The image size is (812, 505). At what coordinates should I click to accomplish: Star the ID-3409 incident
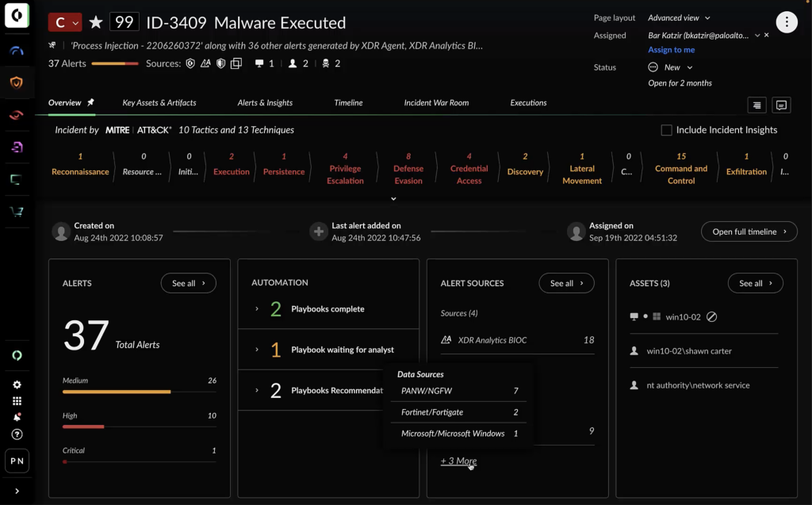[96, 22]
